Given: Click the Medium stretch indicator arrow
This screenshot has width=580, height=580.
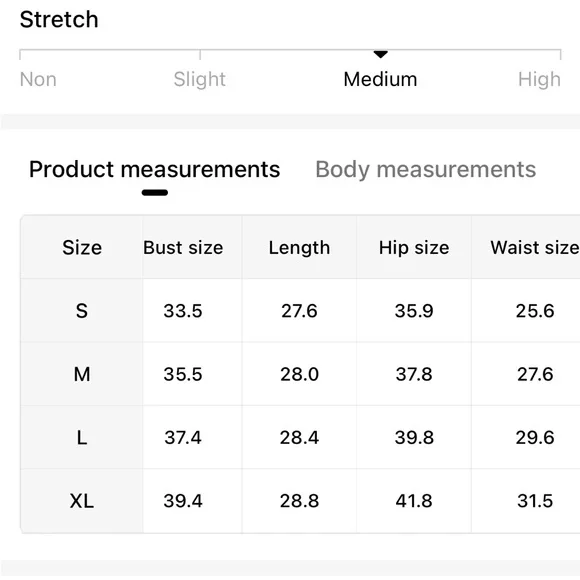Looking at the screenshot, I should coord(381,54).
